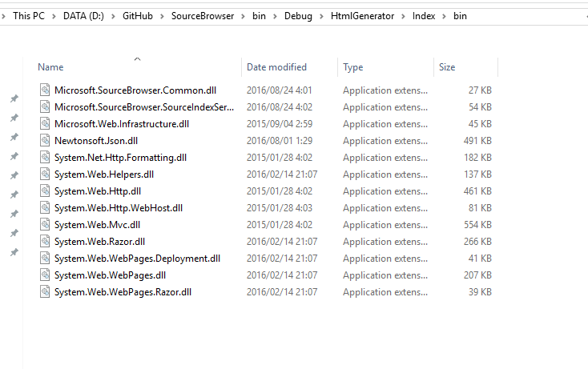Navigate to Debug folder in address bar
Viewport: 588px width, 369px height.
(298, 16)
